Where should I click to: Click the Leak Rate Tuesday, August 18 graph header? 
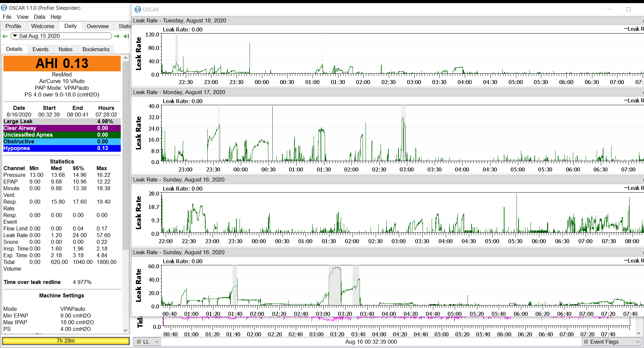pos(387,20)
